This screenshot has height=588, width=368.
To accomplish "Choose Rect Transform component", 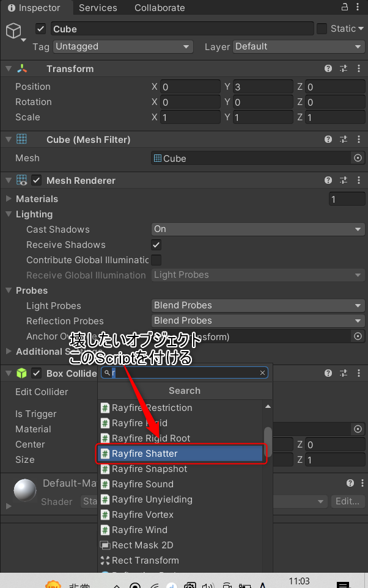I will tap(180, 561).
